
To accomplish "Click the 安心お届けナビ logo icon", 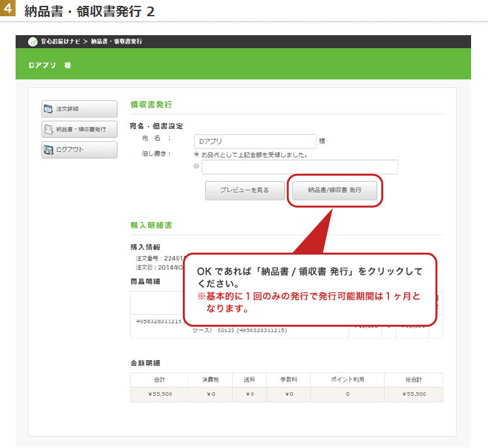I will [x=33, y=42].
